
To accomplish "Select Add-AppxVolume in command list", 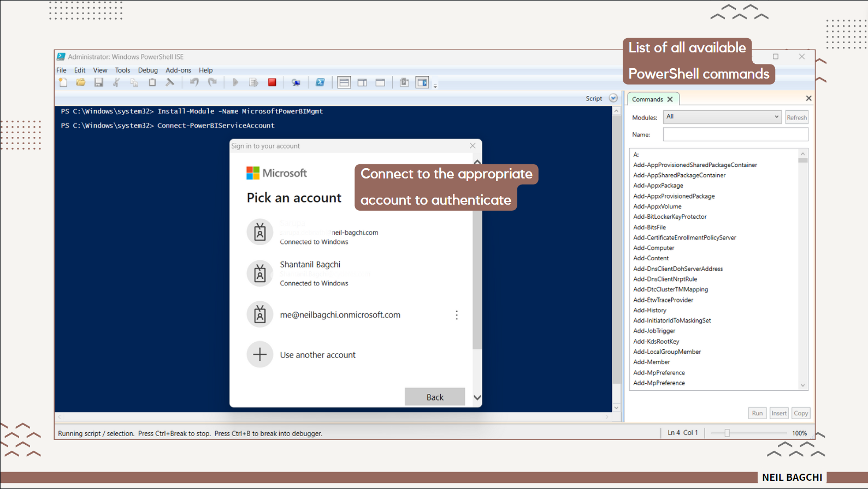I will pos(657,206).
